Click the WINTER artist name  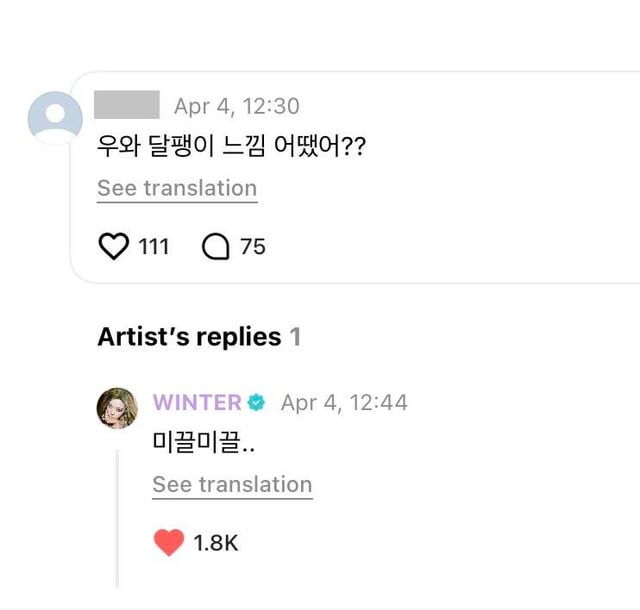(197, 403)
